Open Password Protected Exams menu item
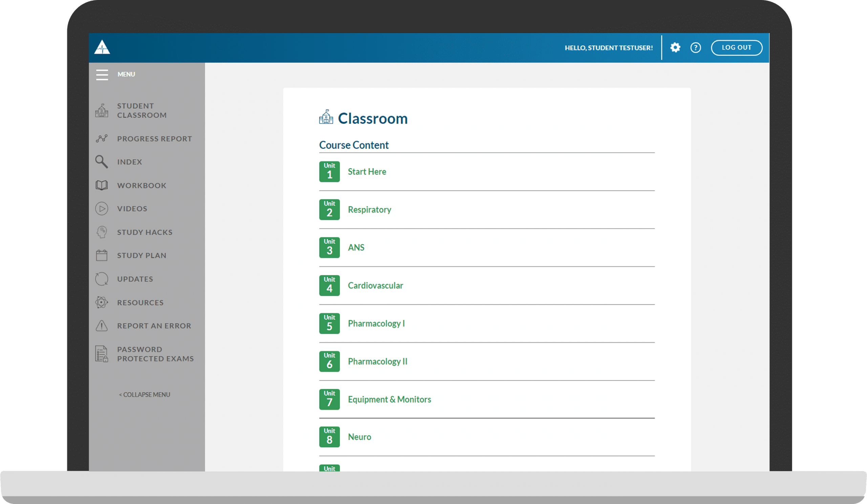Screen dimensions: 867x504 (x=155, y=354)
